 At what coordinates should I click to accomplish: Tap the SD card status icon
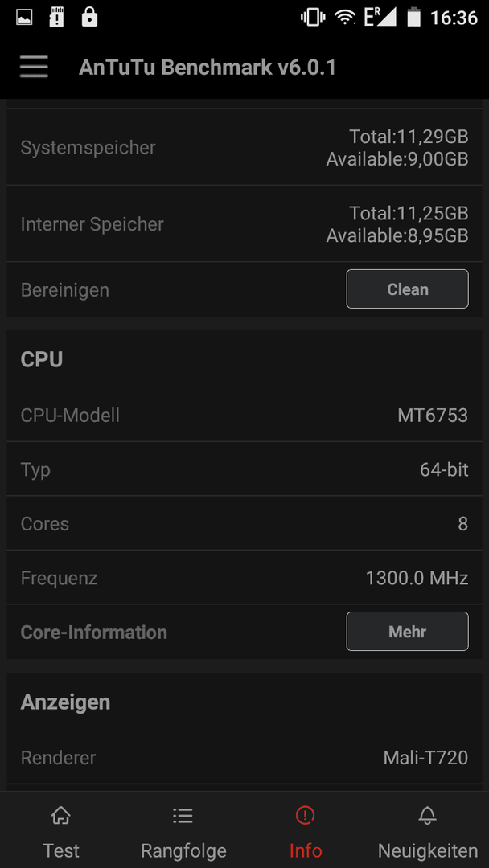click(x=56, y=18)
